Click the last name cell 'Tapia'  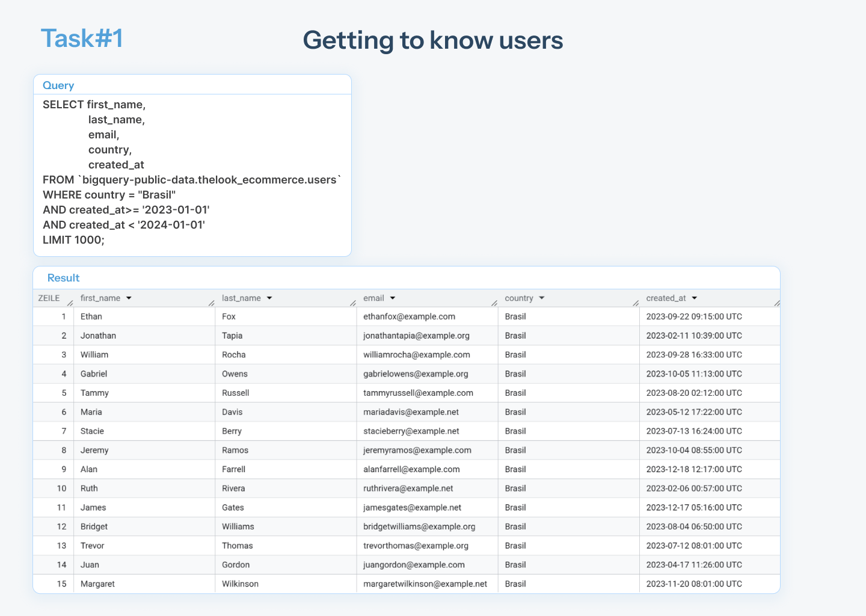click(232, 336)
